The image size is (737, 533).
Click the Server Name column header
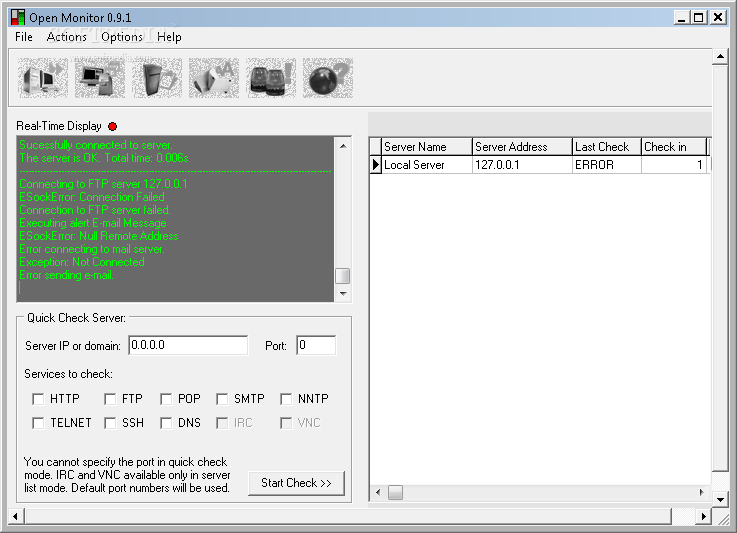click(x=426, y=147)
